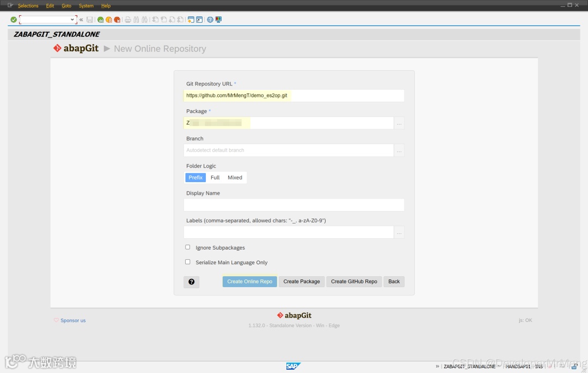This screenshot has height=373, width=588.
Task: Click into the Branch input field
Action: 289,150
